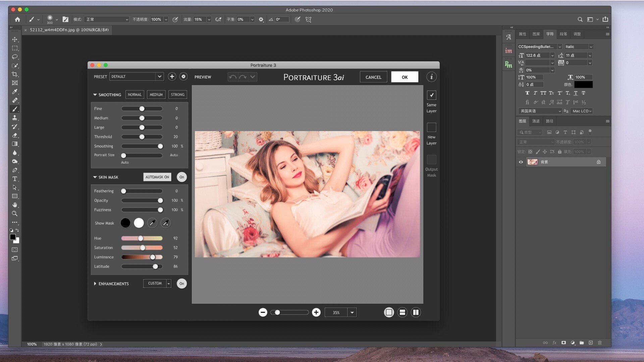
Task: Click the Portraiture OK button
Action: click(x=405, y=77)
